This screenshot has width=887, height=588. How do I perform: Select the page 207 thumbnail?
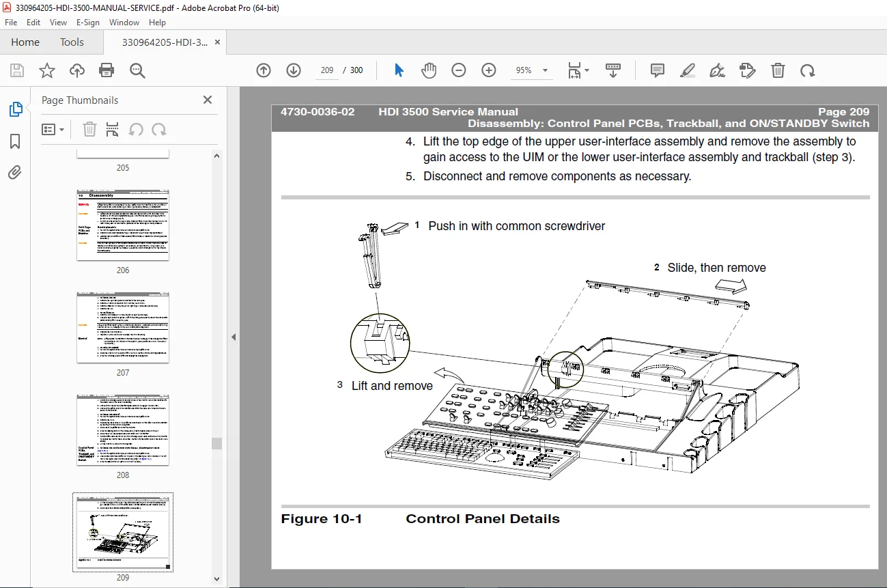pos(122,328)
